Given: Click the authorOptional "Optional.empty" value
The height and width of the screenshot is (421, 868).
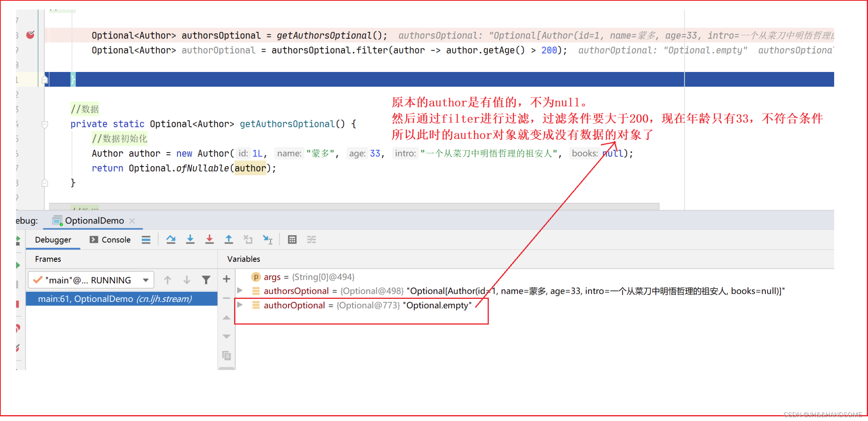Looking at the screenshot, I should 437,305.
